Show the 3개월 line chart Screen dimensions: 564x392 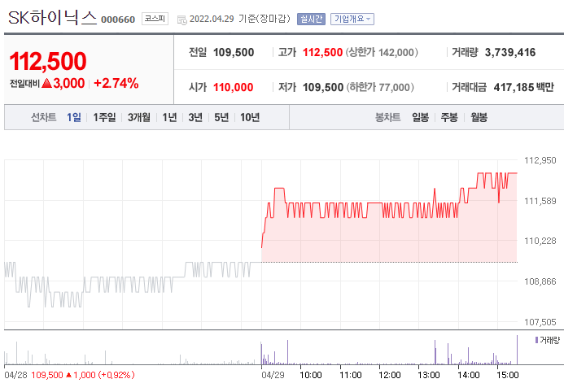click(x=139, y=117)
